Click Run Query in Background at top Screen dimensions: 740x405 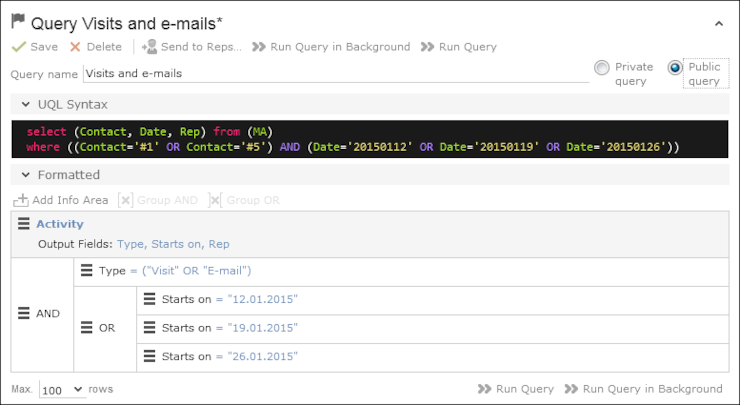click(331, 47)
